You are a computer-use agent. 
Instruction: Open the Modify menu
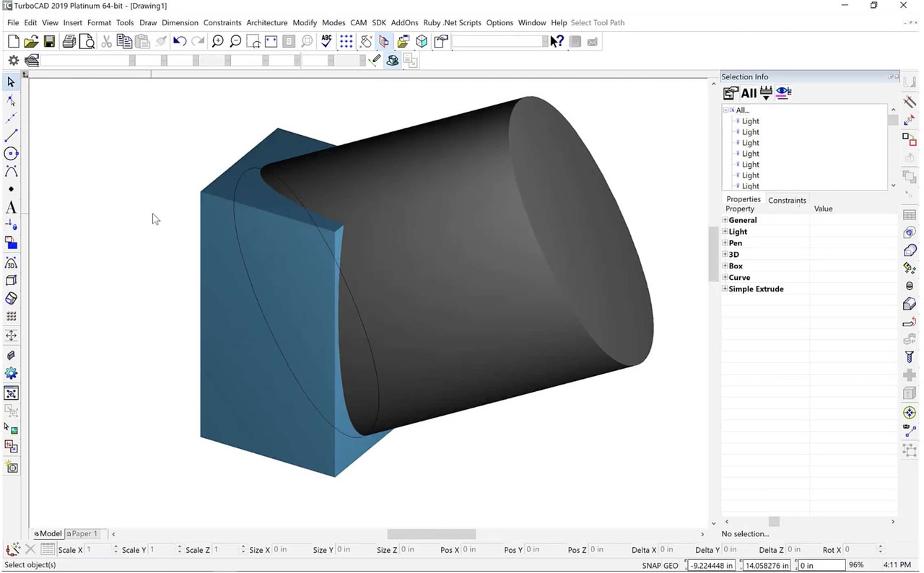point(304,22)
